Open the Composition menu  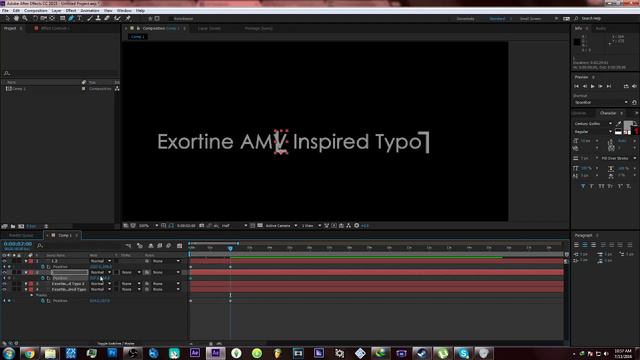pyautogui.click(x=36, y=11)
